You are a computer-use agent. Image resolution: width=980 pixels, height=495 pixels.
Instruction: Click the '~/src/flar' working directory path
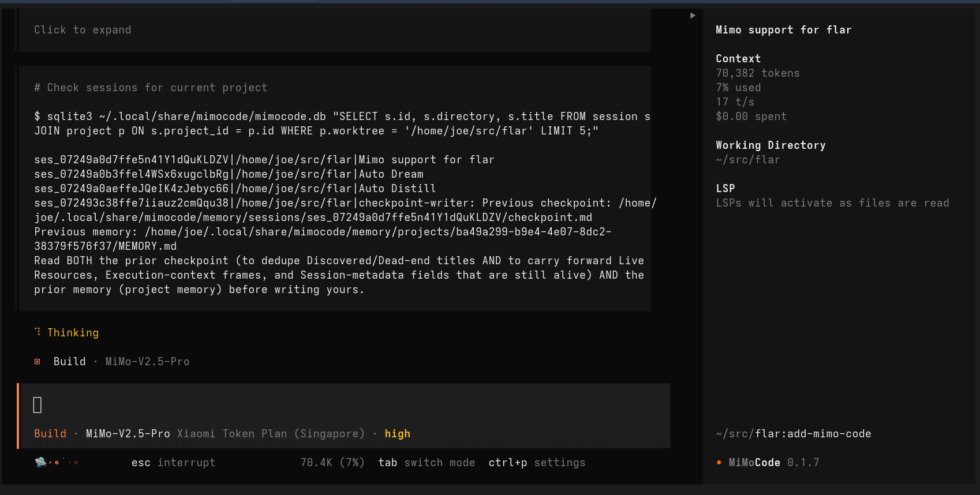748,160
